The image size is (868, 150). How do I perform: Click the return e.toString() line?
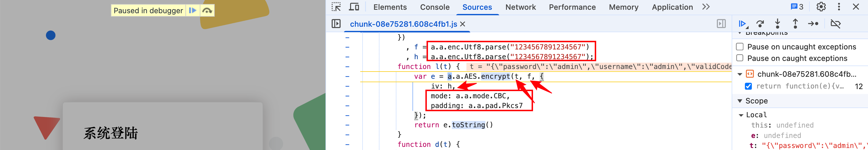pos(454,125)
